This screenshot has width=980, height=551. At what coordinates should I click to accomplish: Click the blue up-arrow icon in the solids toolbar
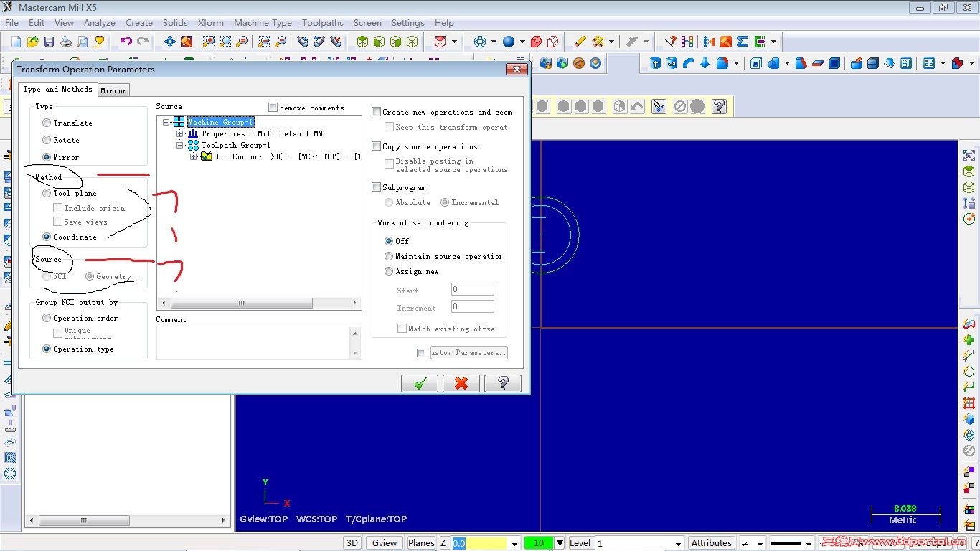(x=656, y=63)
